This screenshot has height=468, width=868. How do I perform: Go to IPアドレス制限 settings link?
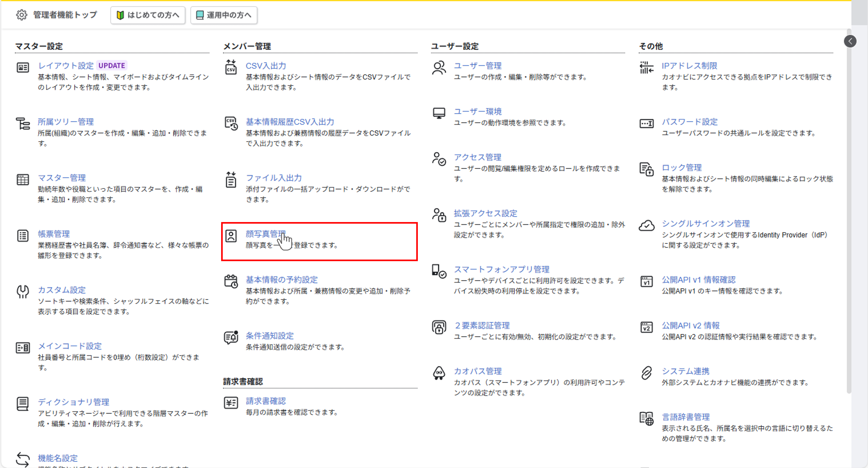pos(689,65)
